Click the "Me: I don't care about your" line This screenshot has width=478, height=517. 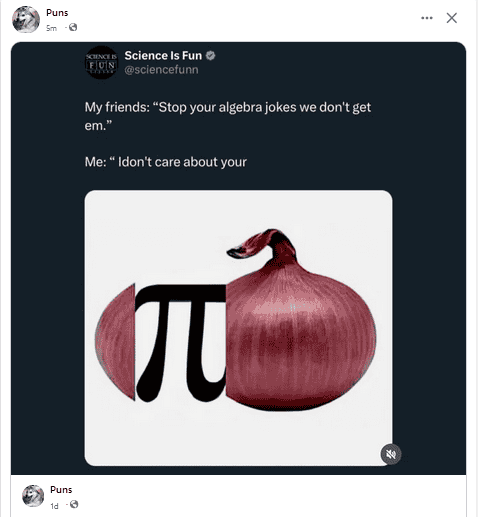point(166,162)
